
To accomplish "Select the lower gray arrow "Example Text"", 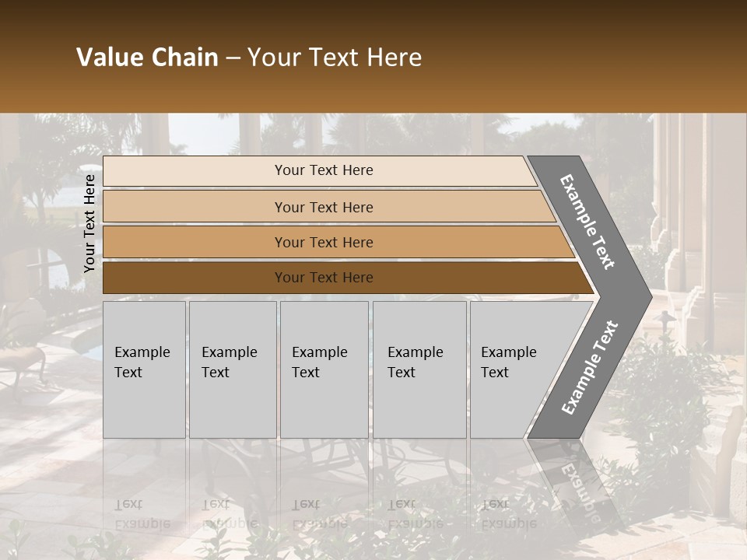I will pos(590,367).
